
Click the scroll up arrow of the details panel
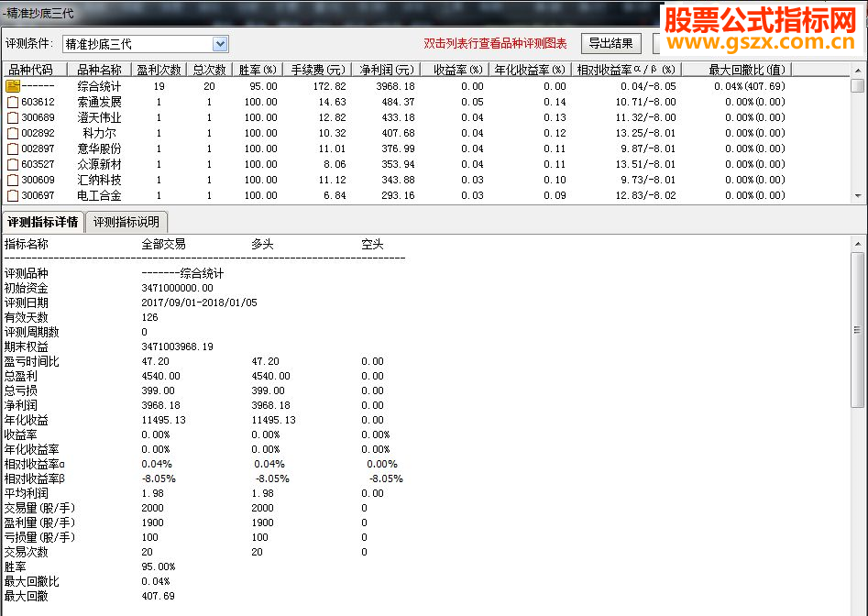858,244
